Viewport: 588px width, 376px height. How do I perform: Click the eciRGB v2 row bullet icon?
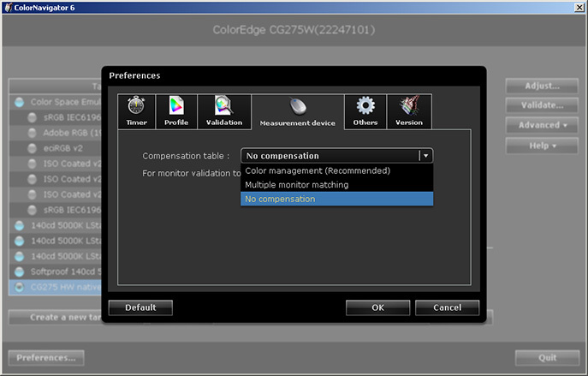point(33,148)
